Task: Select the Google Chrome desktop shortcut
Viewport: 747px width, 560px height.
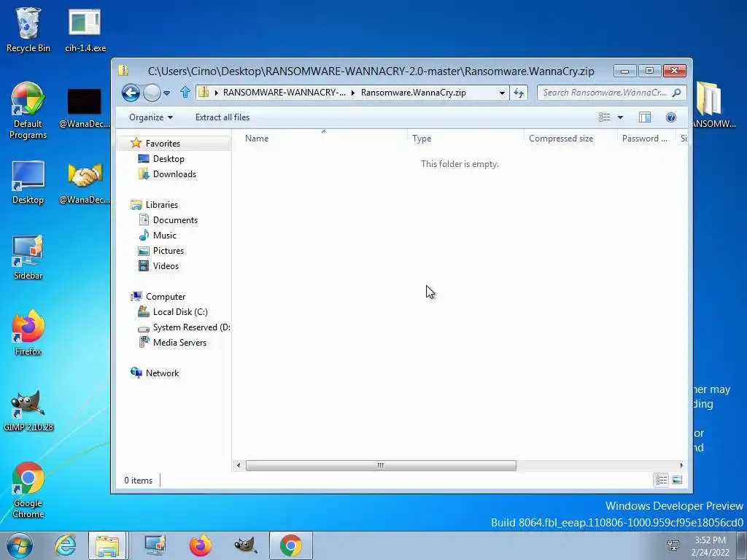Action: pos(28,490)
